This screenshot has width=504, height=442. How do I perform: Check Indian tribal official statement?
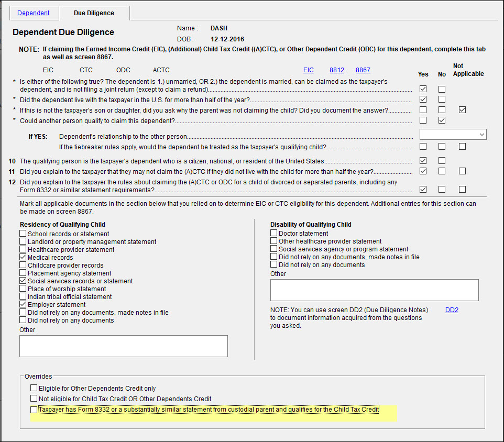click(23, 296)
